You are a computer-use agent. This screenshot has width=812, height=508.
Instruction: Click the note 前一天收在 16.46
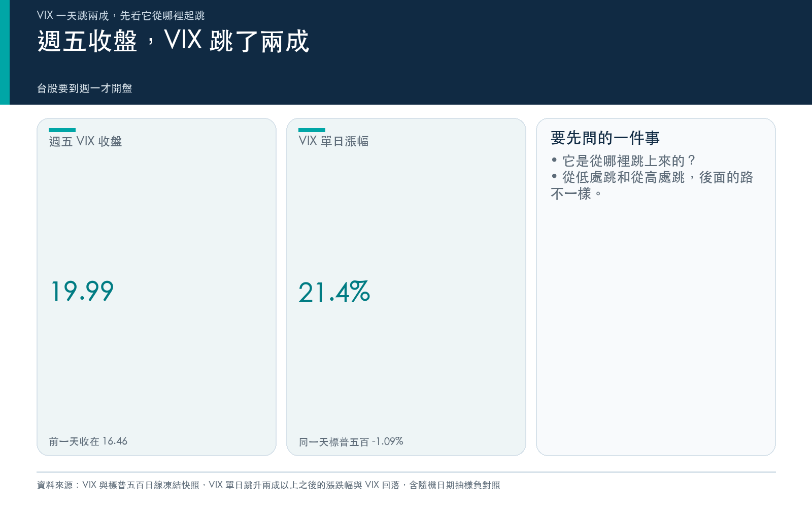(x=88, y=441)
